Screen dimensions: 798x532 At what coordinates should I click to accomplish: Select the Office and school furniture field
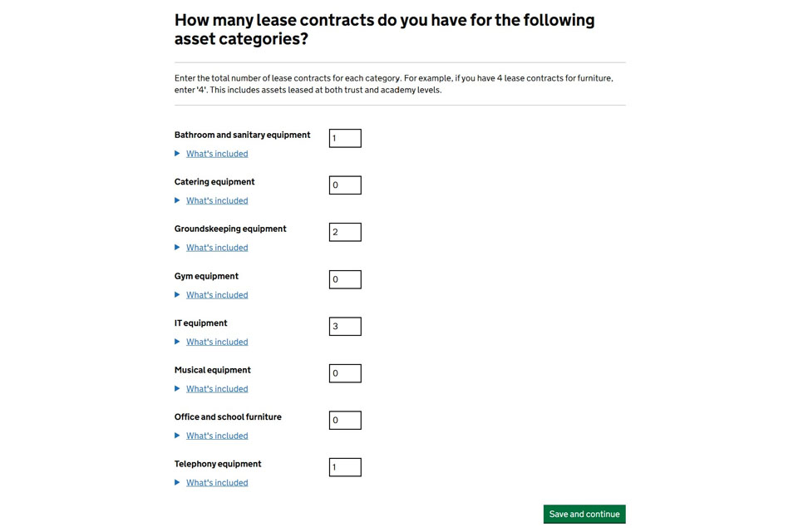(x=345, y=421)
